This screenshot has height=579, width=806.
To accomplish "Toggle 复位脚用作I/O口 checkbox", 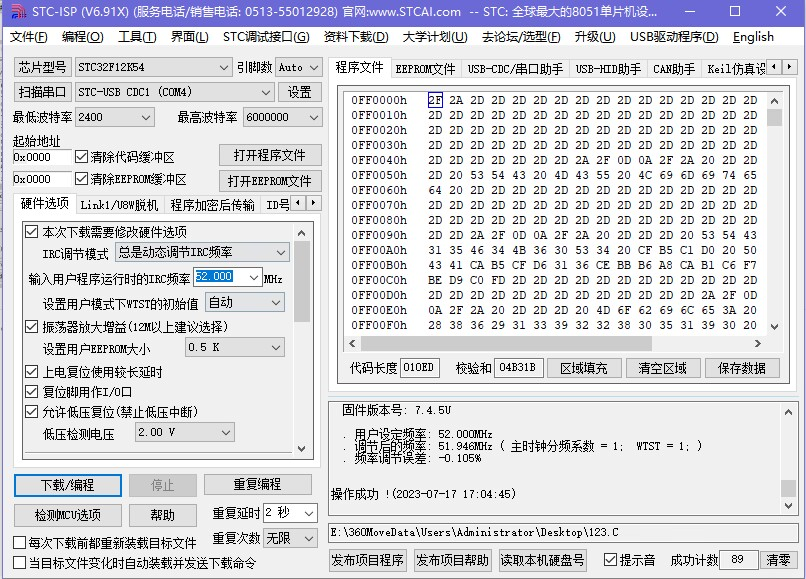I will click(x=31, y=392).
